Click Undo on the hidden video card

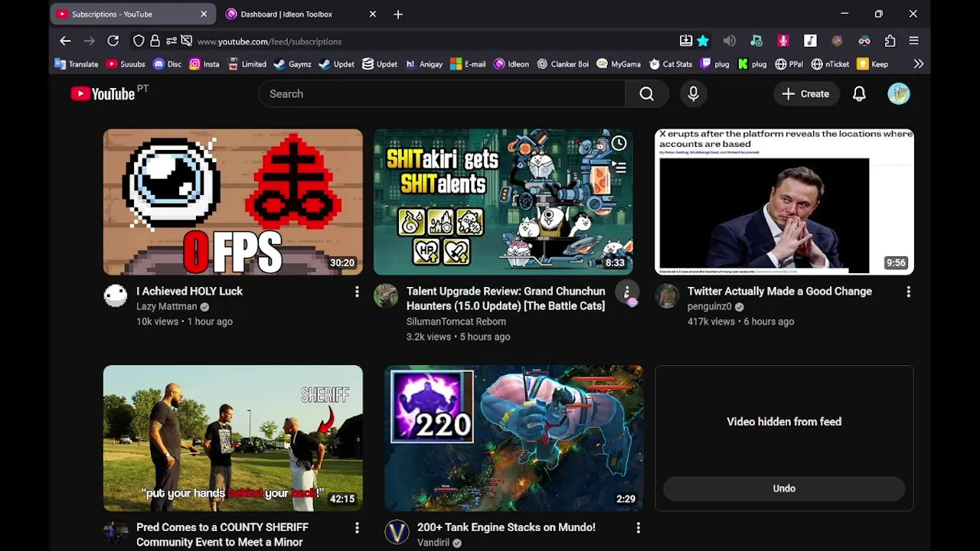pyautogui.click(x=784, y=488)
